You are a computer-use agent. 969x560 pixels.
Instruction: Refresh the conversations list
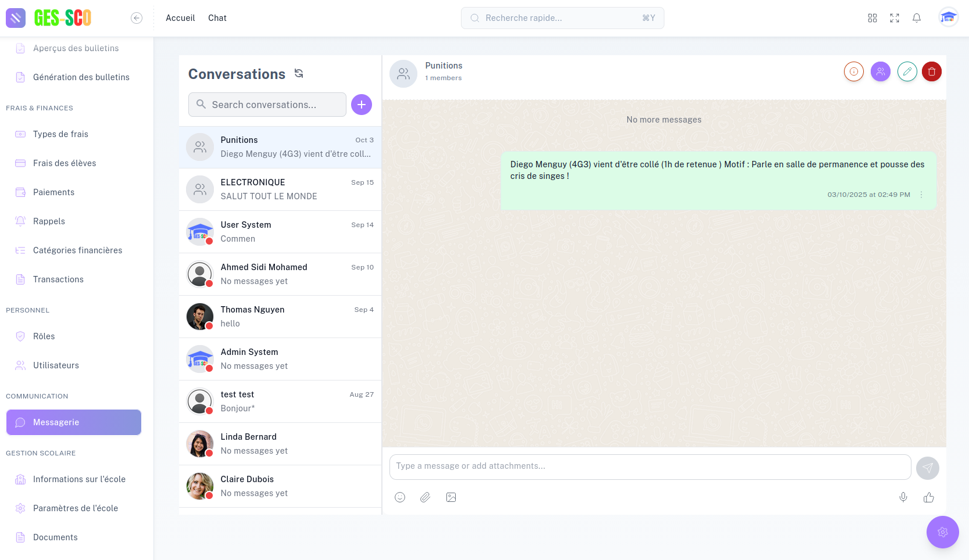click(298, 73)
